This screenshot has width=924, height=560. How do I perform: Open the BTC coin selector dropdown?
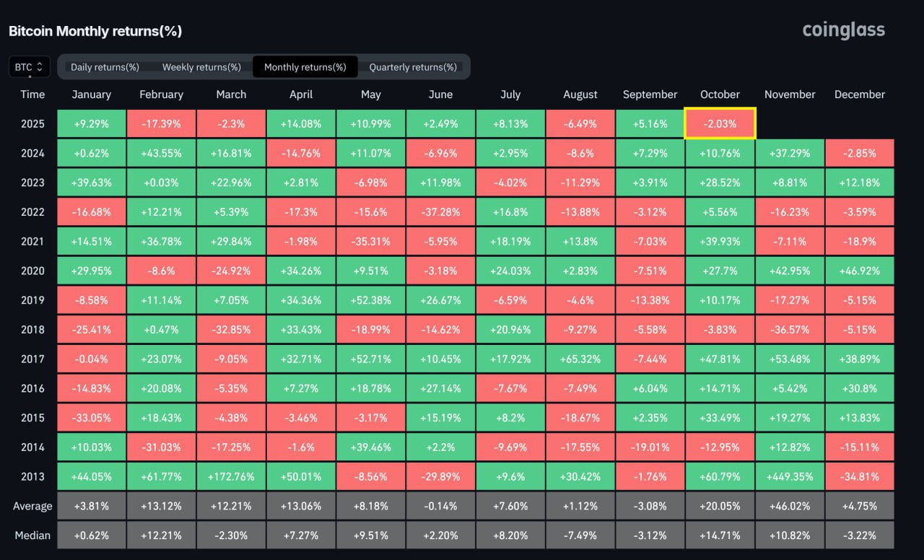(30, 67)
